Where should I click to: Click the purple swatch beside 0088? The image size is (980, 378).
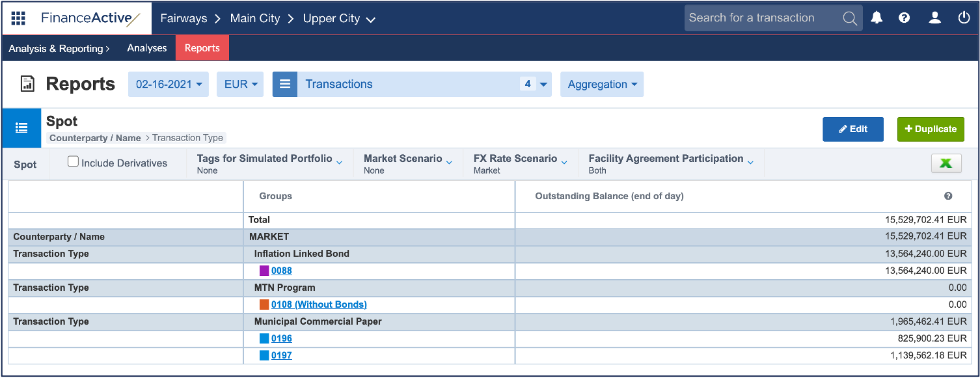pyautogui.click(x=264, y=271)
